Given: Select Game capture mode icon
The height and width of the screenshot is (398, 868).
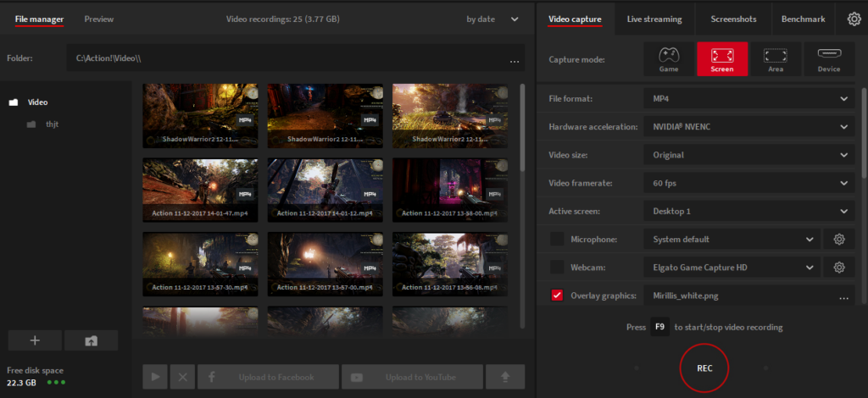Looking at the screenshot, I should point(669,59).
